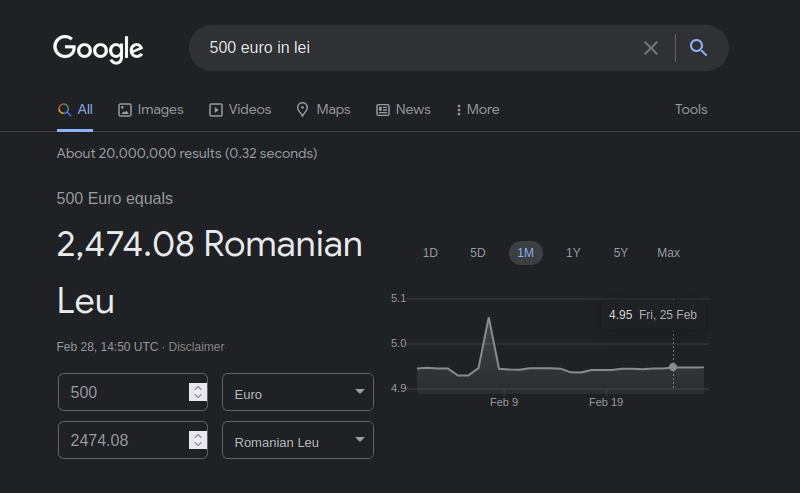This screenshot has height=493, width=800.
Task: Decrease the 2474.08 value with down stepper
Action: (198, 445)
